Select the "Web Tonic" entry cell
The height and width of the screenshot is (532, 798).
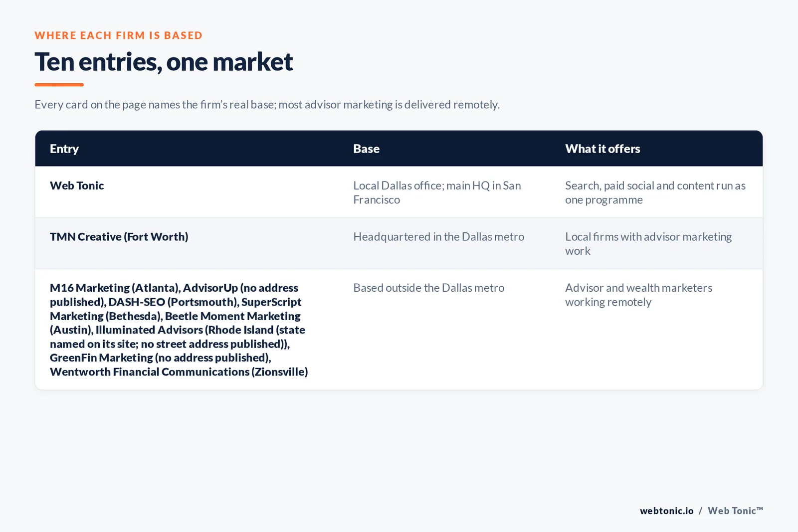[x=77, y=185]
